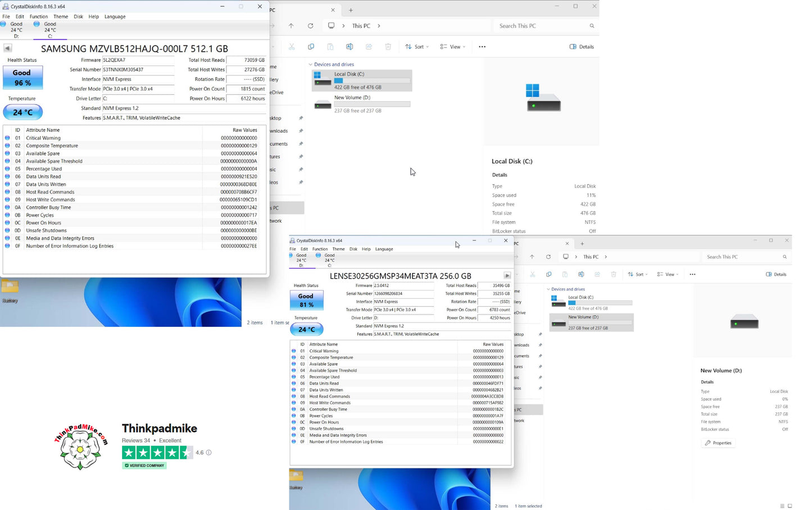Click Battery desktop icon below Samsung CrystalDiskInfo window
Image resolution: width=812 pixels, height=510 pixels.
10,291
